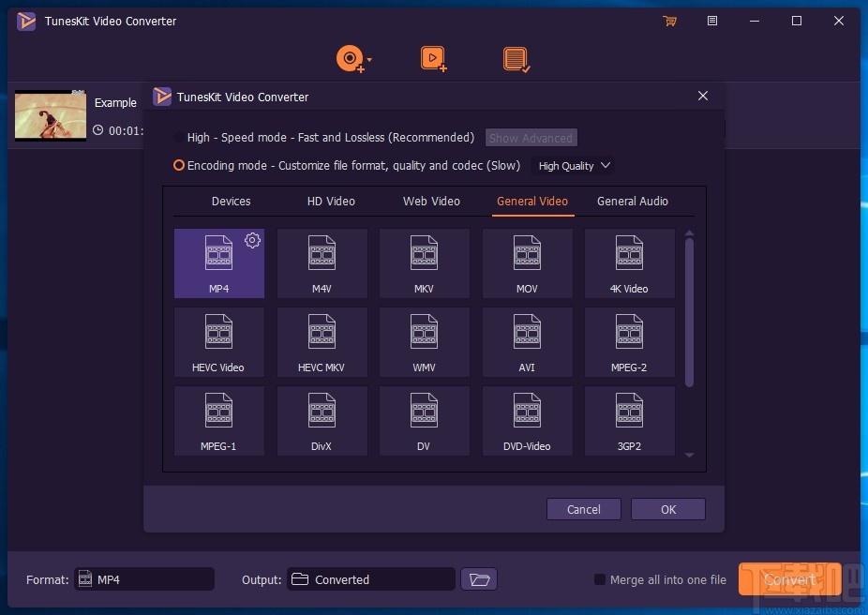Viewport: 868px width, 615px height.
Task: Click the Show Advanced button
Action: tap(531, 138)
